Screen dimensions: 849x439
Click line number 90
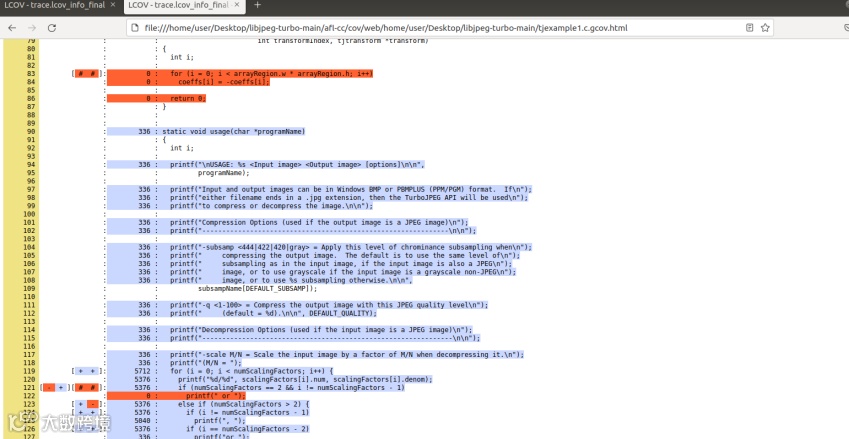(31, 132)
